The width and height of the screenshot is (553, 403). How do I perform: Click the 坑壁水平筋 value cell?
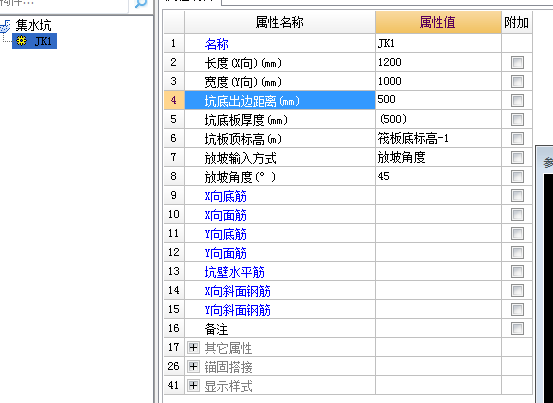(x=438, y=272)
